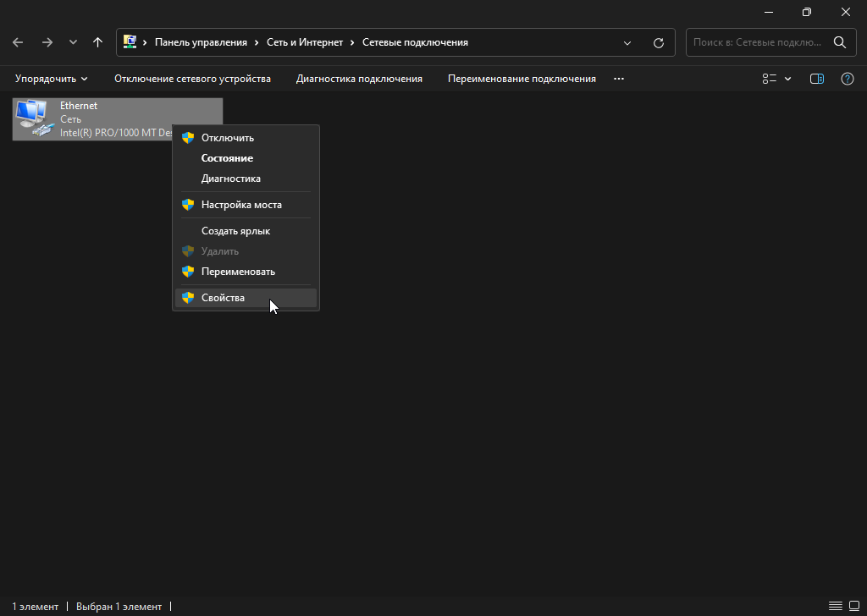Click the Up one level arrow

[97, 42]
